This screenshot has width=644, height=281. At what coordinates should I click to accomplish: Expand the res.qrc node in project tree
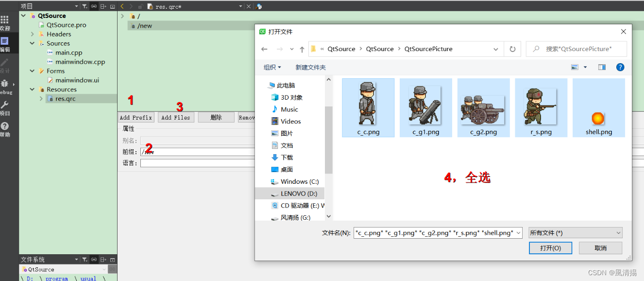[x=41, y=99]
